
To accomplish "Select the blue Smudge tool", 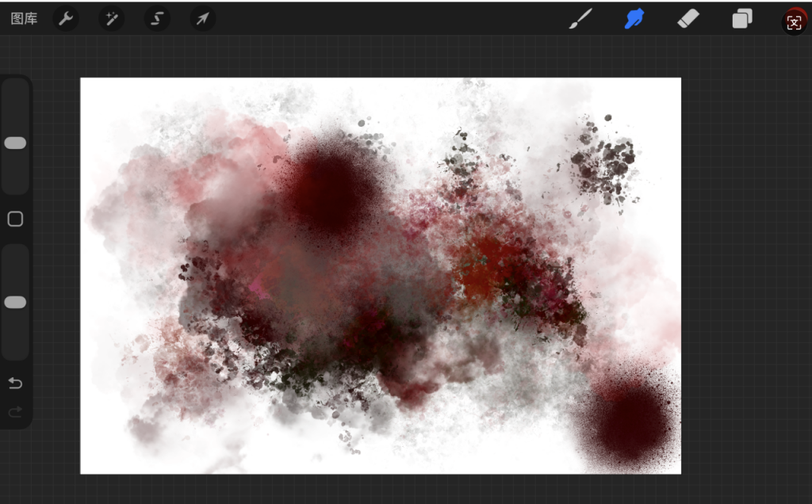I will coord(634,19).
